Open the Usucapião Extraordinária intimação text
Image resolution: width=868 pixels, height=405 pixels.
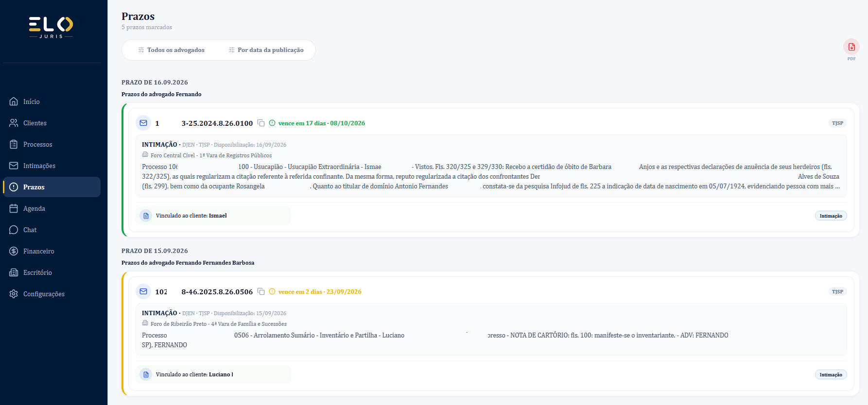(491, 177)
